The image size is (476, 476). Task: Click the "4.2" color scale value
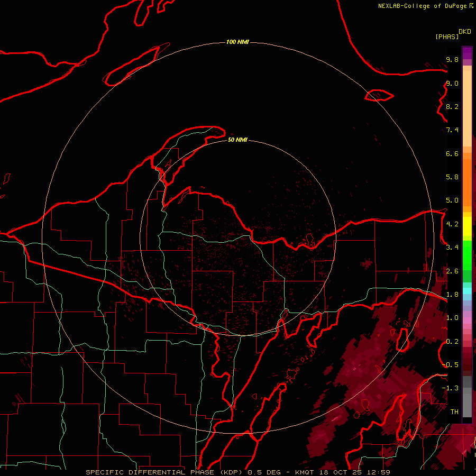click(452, 224)
